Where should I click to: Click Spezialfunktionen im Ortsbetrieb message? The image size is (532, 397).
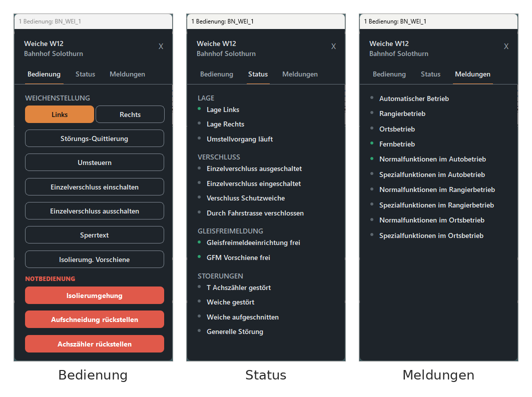pyautogui.click(x=427, y=235)
